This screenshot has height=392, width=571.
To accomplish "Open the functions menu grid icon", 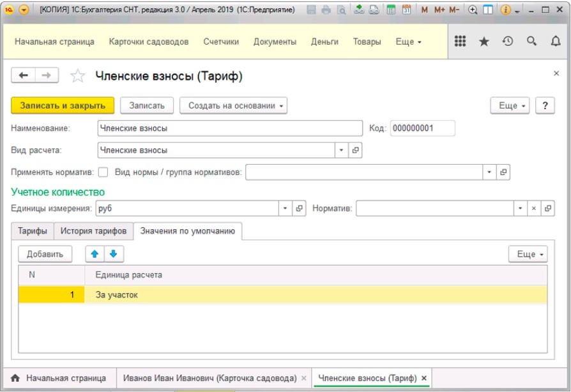I will pyautogui.click(x=460, y=41).
